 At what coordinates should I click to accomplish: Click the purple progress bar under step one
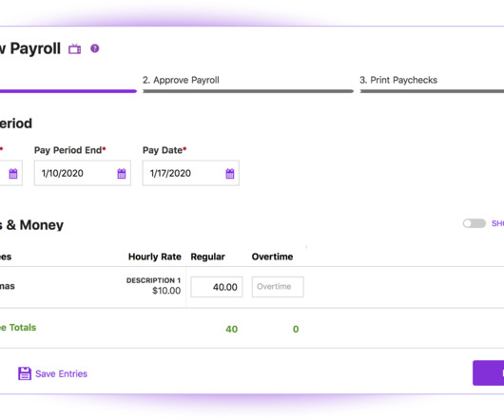pos(68,91)
